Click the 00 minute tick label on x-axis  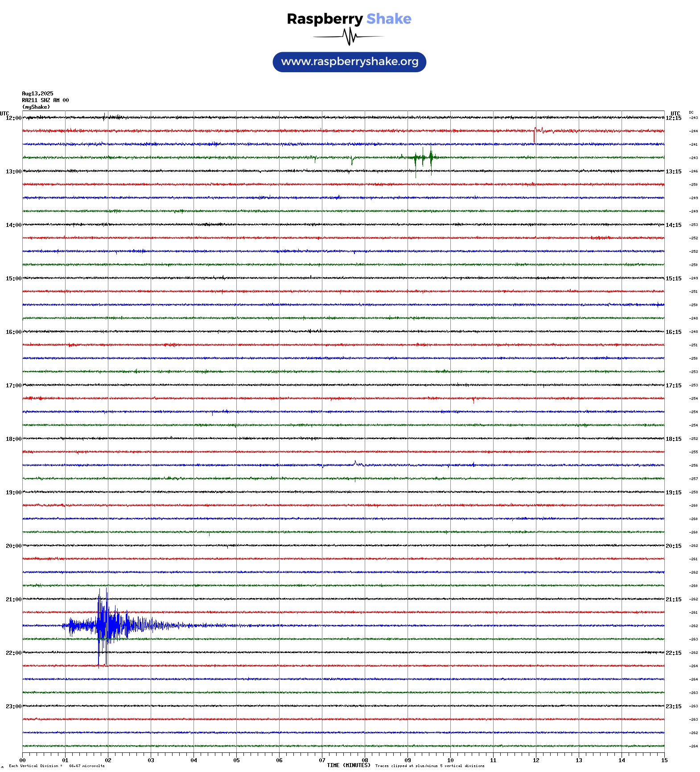pyautogui.click(x=23, y=760)
